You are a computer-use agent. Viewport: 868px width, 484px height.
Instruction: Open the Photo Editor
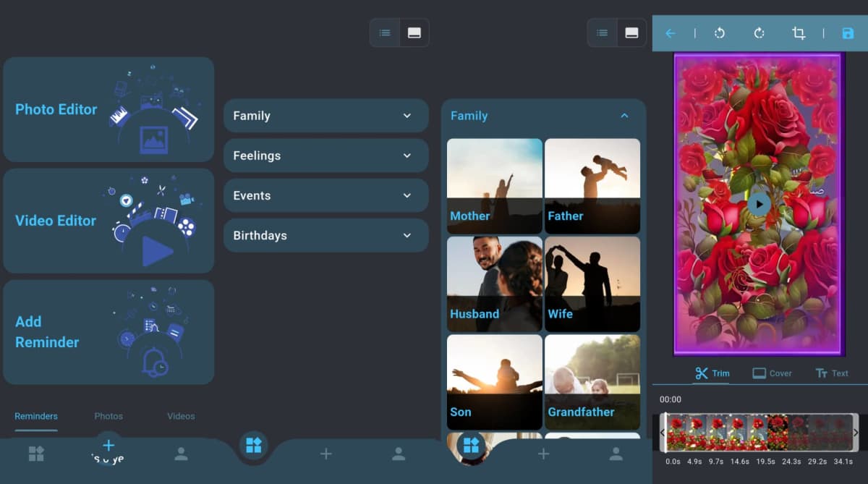click(109, 109)
